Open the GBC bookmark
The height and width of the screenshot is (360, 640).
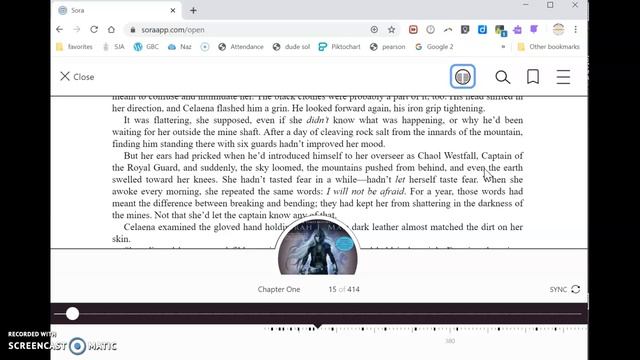(146, 47)
